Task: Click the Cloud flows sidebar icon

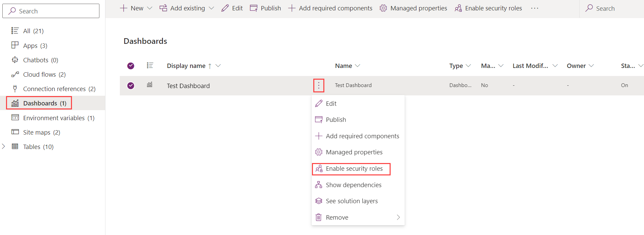Action: [x=15, y=74]
